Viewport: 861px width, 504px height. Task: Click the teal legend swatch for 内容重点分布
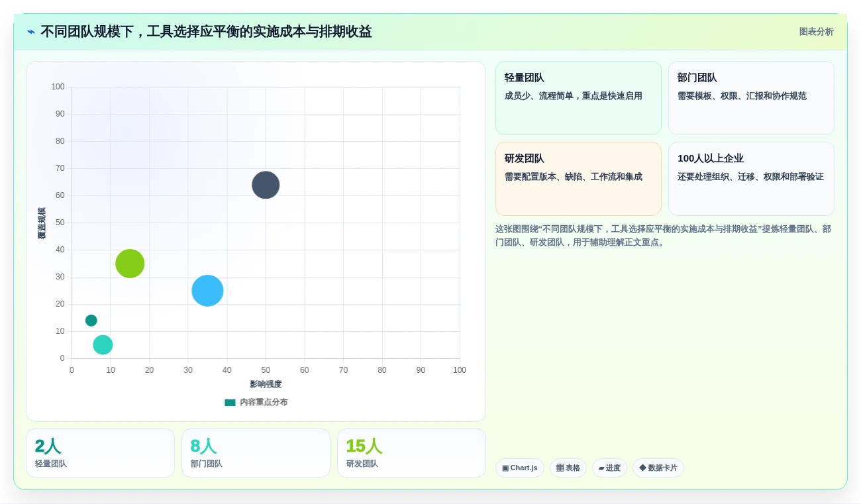(230, 403)
